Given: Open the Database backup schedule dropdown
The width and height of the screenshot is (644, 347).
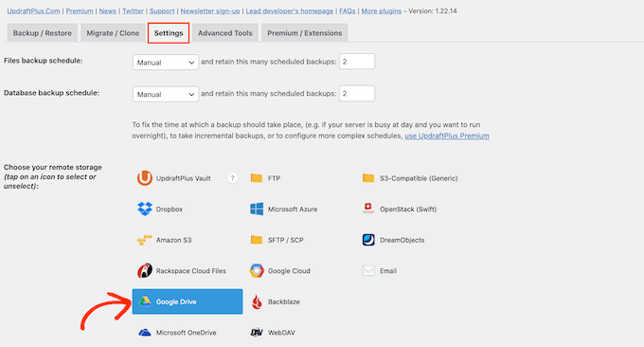Looking at the screenshot, I should point(166,94).
